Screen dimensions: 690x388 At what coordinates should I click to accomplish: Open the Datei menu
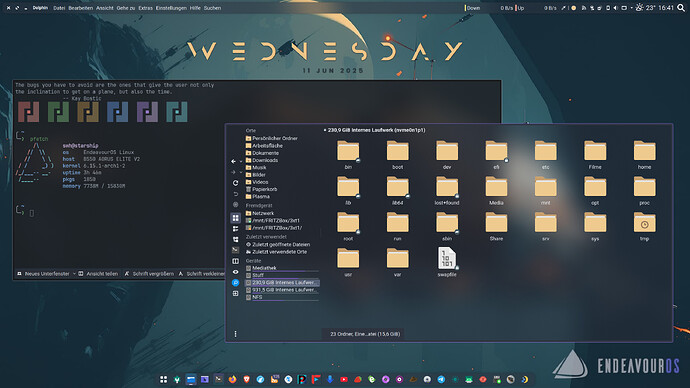point(59,8)
